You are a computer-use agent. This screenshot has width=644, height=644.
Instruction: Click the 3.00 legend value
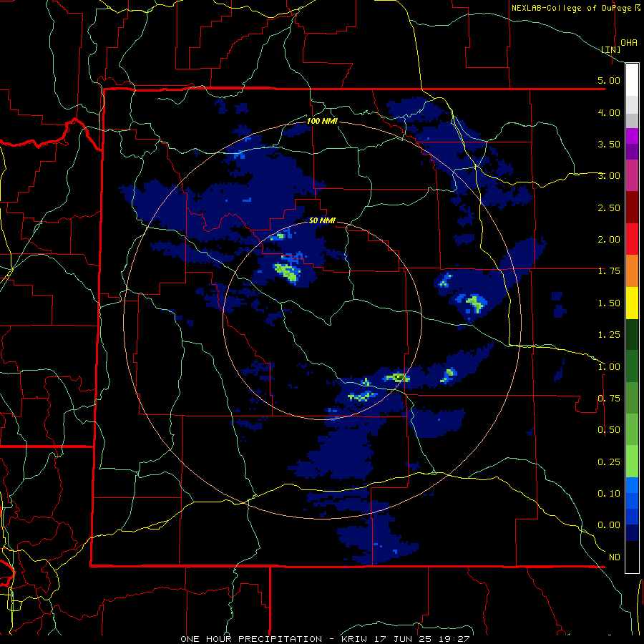(x=609, y=176)
